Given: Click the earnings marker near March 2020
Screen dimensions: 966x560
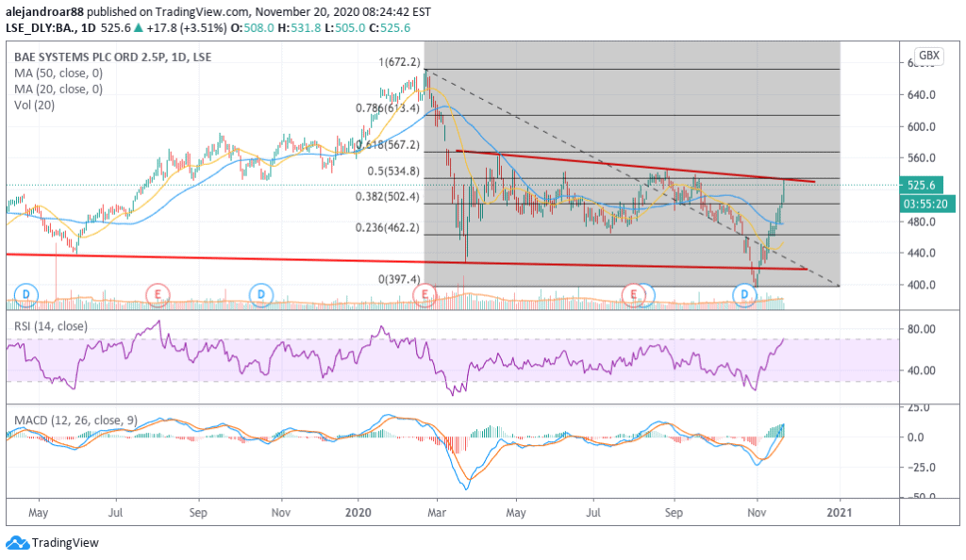Looking at the screenshot, I should tap(425, 295).
